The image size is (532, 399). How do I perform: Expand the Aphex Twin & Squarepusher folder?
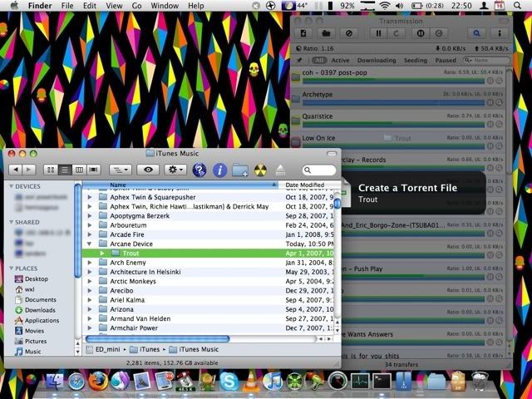point(90,197)
